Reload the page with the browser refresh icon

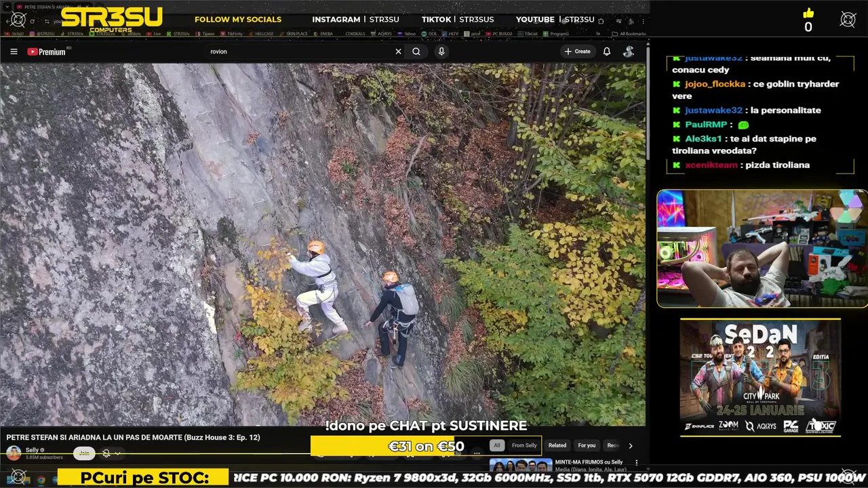point(32,21)
